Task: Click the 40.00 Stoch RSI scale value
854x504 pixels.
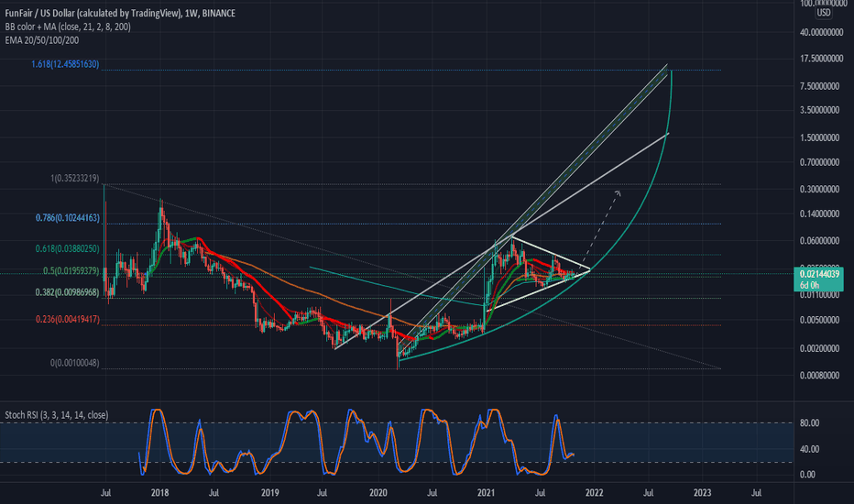Action: (x=809, y=450)
